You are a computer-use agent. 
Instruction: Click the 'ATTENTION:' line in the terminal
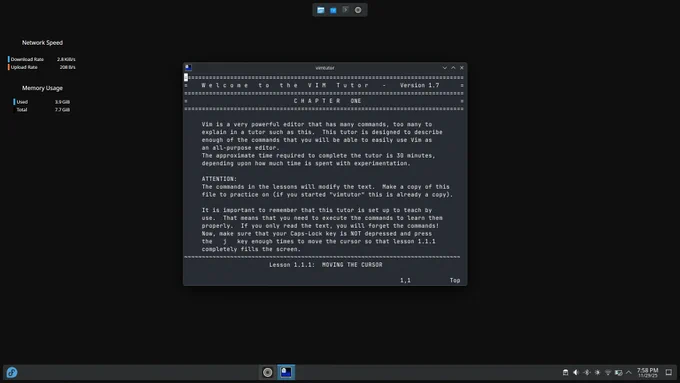(x=219, y=179)
